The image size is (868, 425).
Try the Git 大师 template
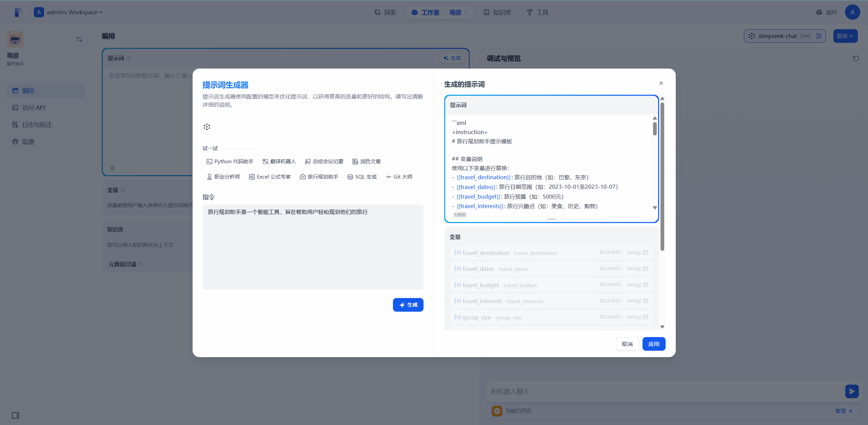399,177
